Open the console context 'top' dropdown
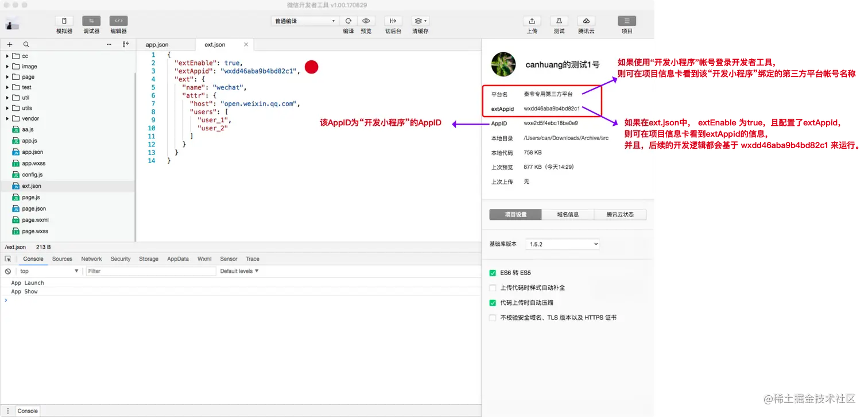This screenshot has height=417, width=868. click(x=49, y=271)
